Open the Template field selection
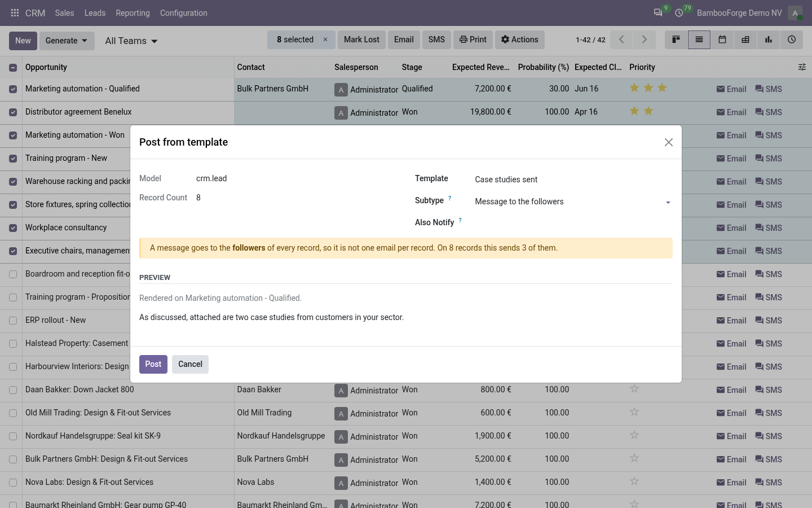The width and height of the screenshot is (812, 508). [x=573, y=179]
